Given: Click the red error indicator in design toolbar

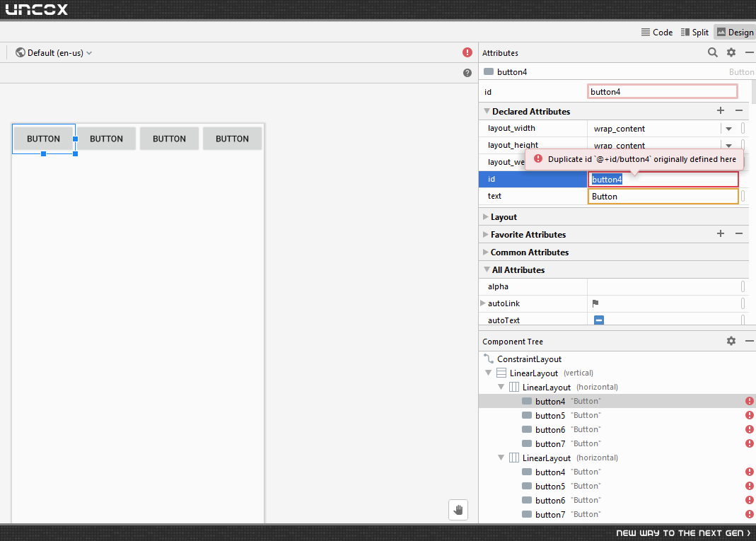Looking at the screenshot, I should pos(467,52).
